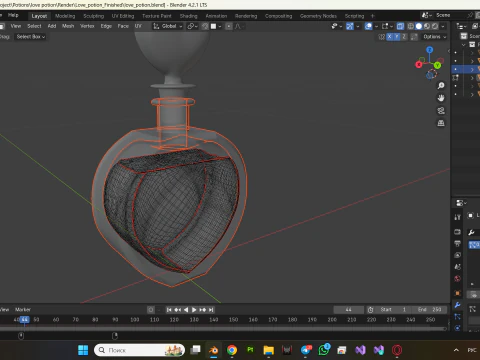
Task: Toggle camera view in the viewport
Action: tap(441, 111)
